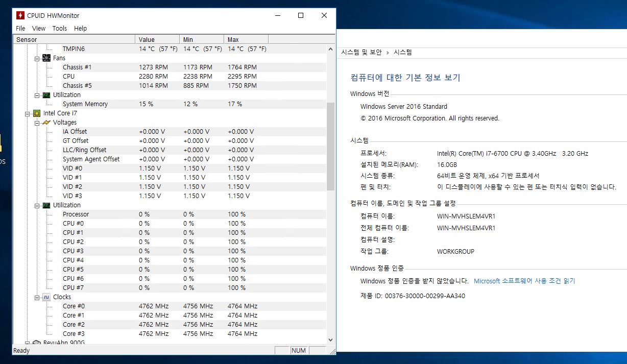Click the Utilization icon above the Processor row

(x=46, y=205)
